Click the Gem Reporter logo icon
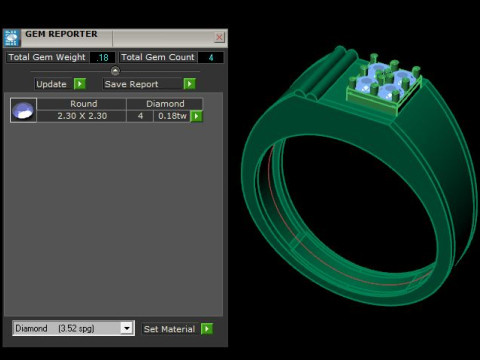Screen dimensions: 480x360 tap(12, 38)
